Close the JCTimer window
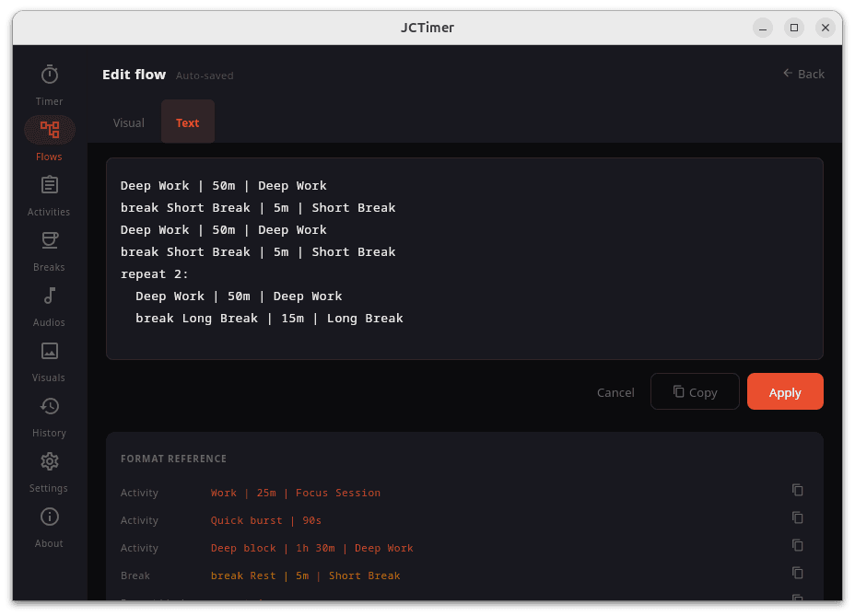The width and height of the screenshot is (855, 616). (825, 28)
